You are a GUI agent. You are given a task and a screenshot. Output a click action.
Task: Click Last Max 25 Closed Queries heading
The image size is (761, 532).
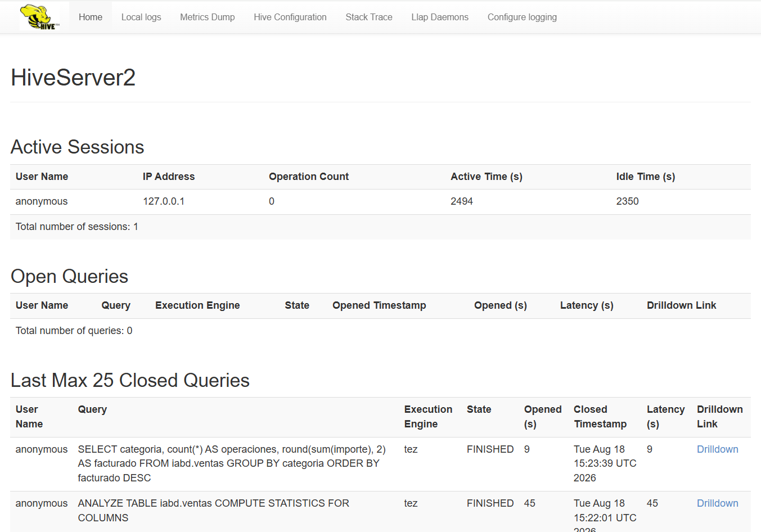(130, 380)
